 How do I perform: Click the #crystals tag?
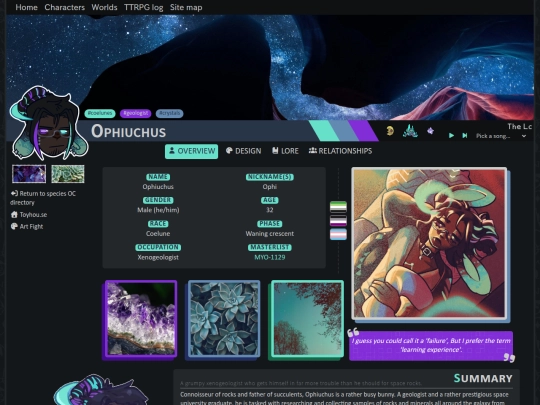click(x=169, y=113)
